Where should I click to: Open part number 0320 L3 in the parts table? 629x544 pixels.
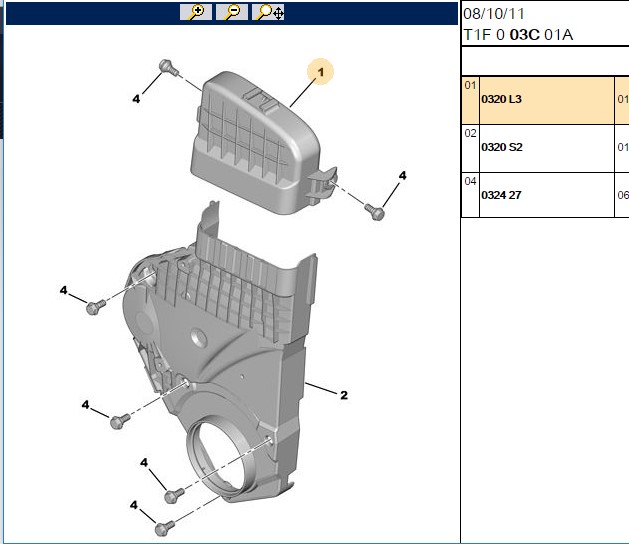click(x=501, y=99)
